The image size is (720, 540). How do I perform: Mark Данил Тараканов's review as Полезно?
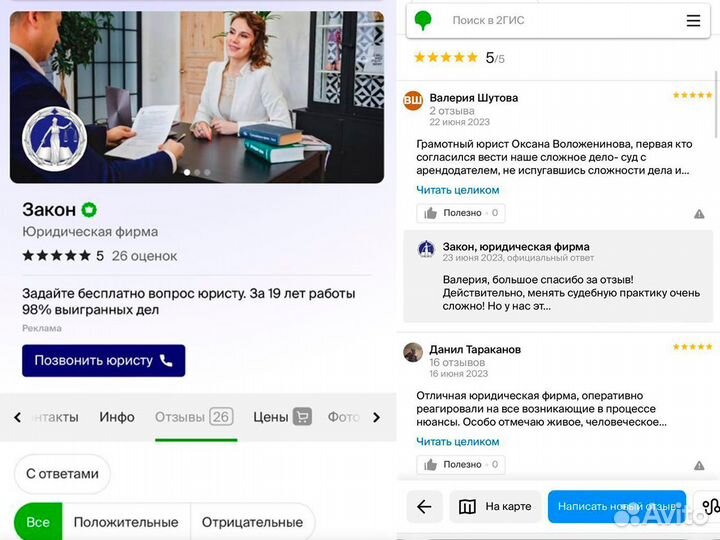click(x=461, y=465)
